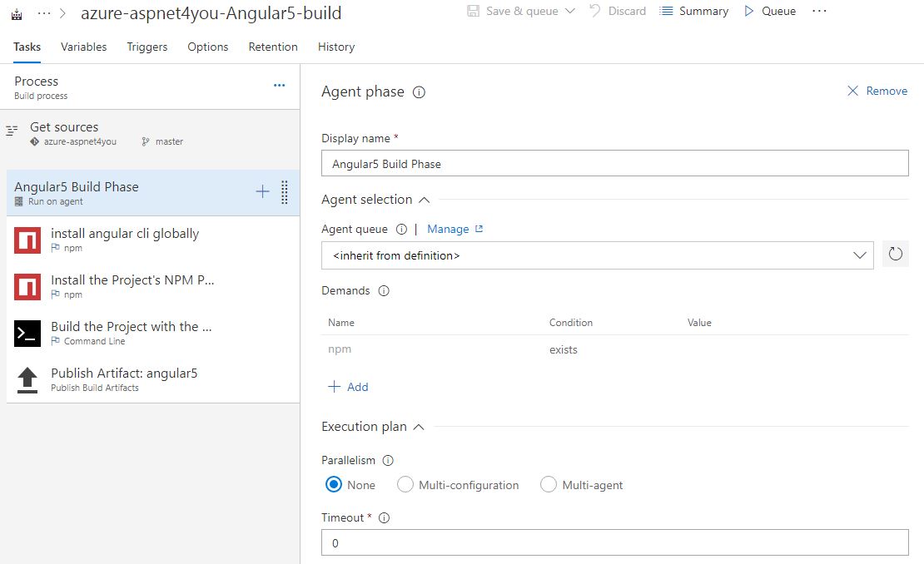Refresh the agent queue list
The image size is (924, 564).
(x=895, y=255)
